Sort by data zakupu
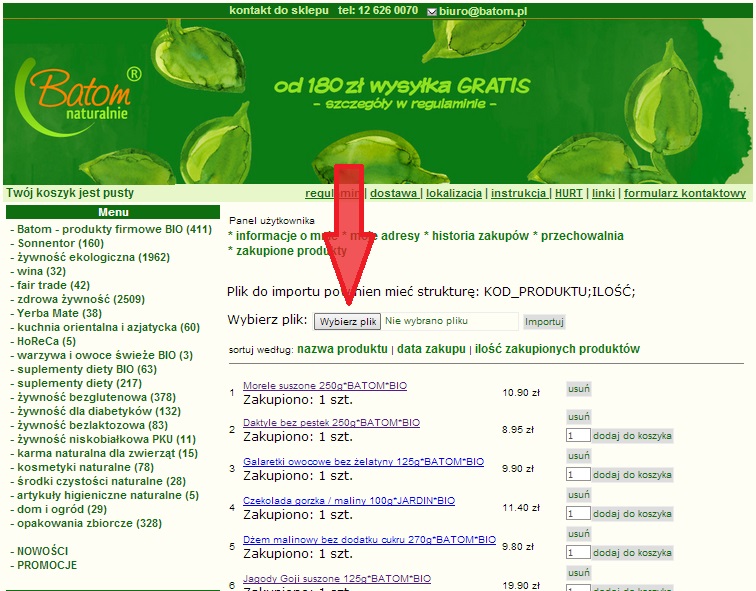Viewport: 756px width, 591px height. click(431, 349)
